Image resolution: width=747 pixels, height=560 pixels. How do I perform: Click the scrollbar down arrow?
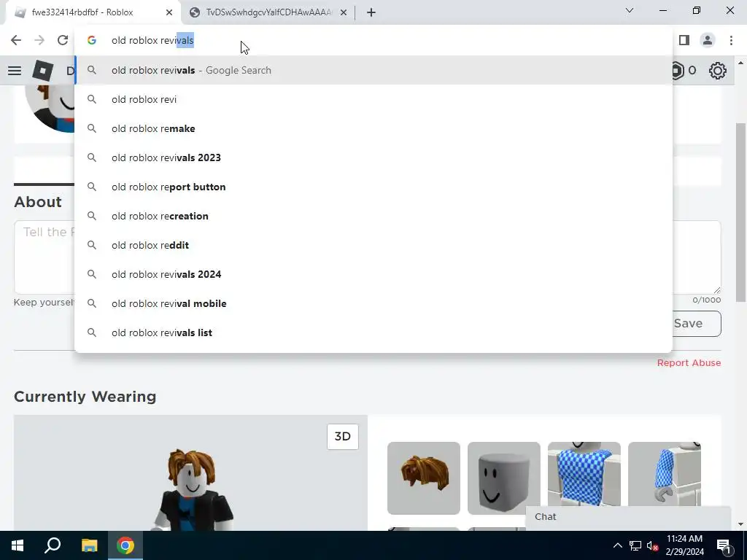click(x=740, y=524)
